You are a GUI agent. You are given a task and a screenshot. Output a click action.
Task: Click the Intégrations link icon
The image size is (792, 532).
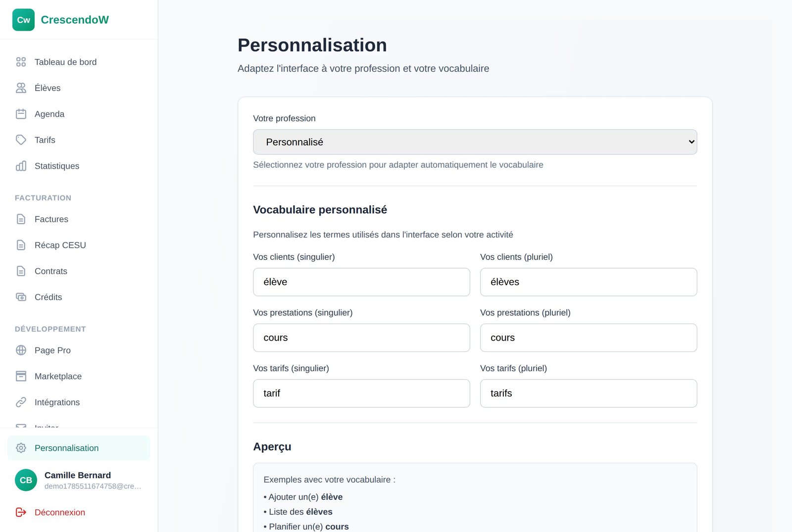21,402
